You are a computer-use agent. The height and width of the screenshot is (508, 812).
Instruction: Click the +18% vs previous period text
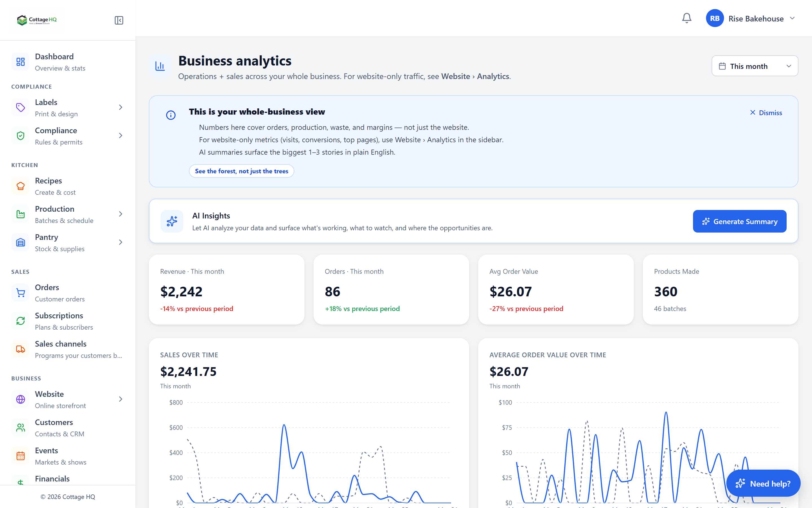[x=362, y=308]
